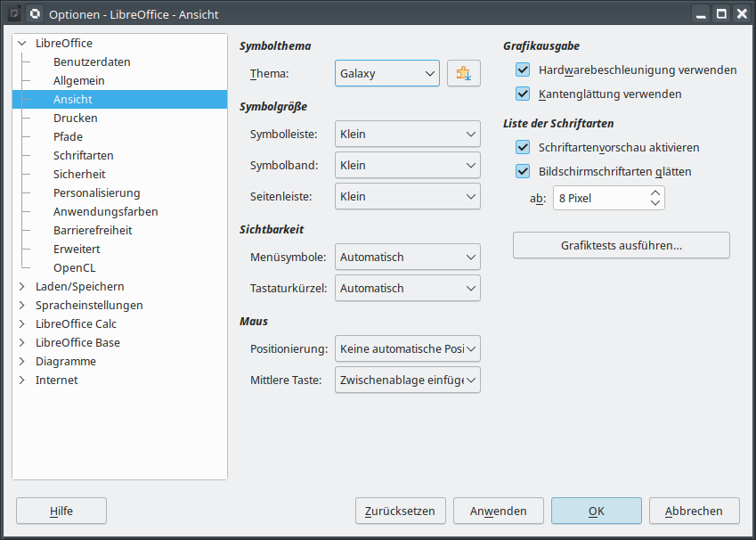The width and height of the screenshot is (756, 540).
Task: Select Barrierefreiheit in the options tree
Action: [x=93, y=230]
